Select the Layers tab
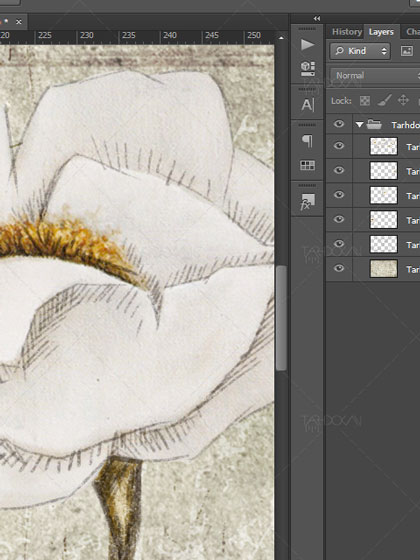 click(381, 32)
